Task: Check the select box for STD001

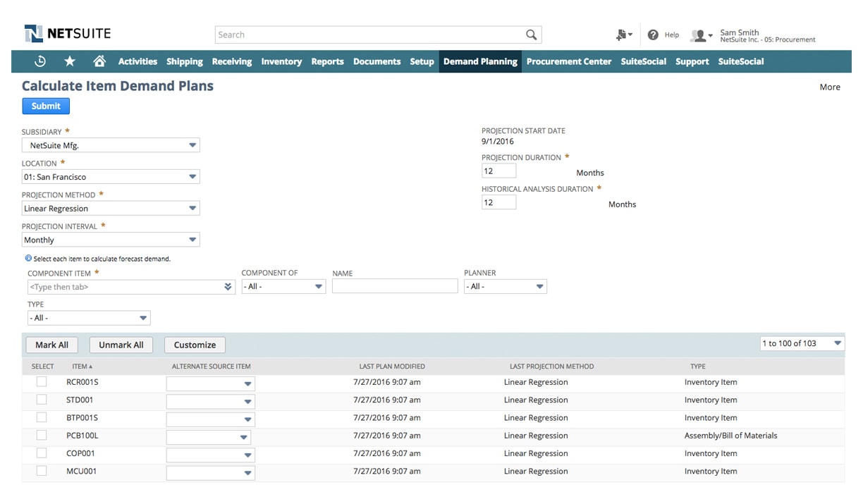Action: pos(42,399)
